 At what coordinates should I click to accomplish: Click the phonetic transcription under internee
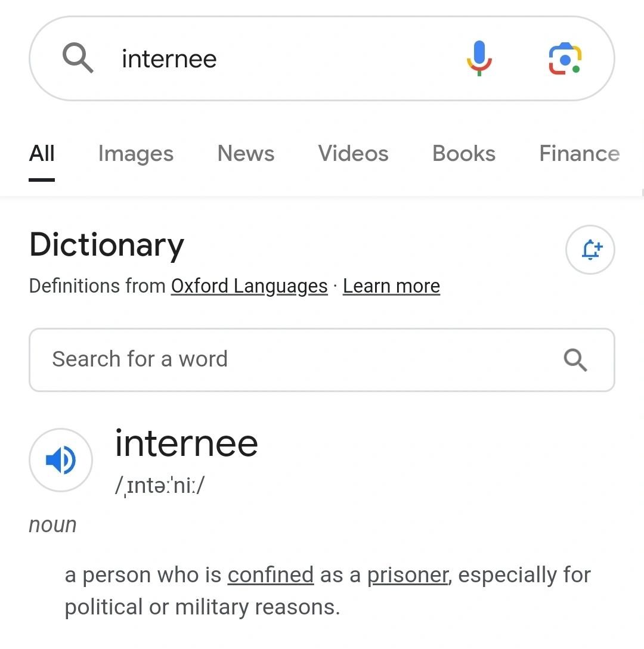coord(160,486)
